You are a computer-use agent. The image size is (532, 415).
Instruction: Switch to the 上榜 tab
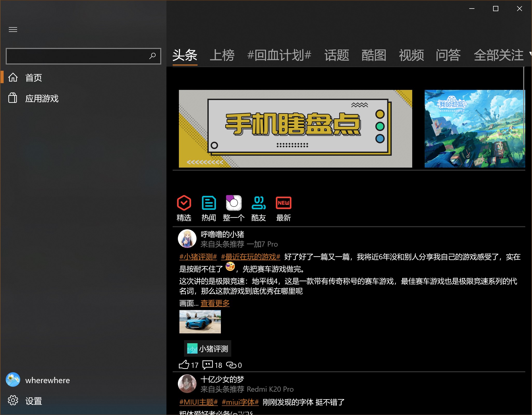point(222,55)
